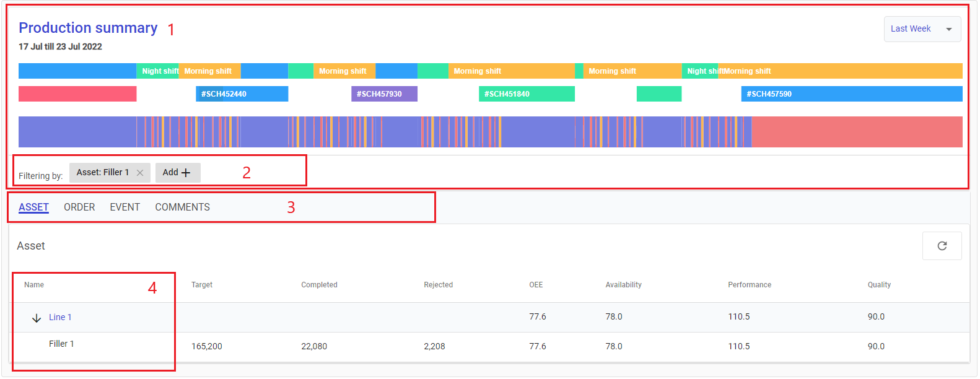Open the ORDER tab
The height and width of the screenshot is (379, 980).
tap(79, 207)
